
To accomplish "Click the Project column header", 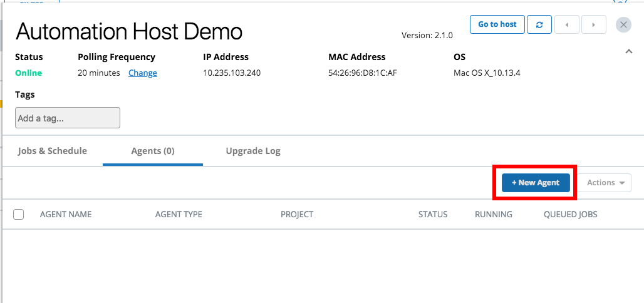I will click(297, 215).
